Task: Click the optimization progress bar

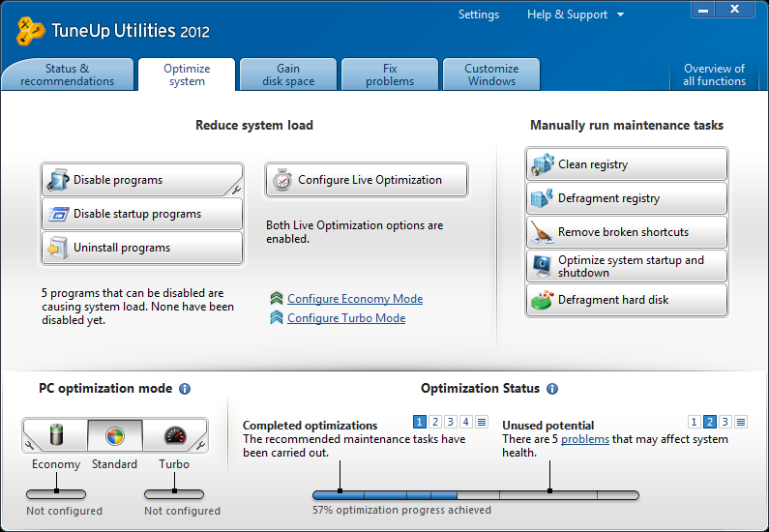Action: pyautogui.click(x=476, y=495)
